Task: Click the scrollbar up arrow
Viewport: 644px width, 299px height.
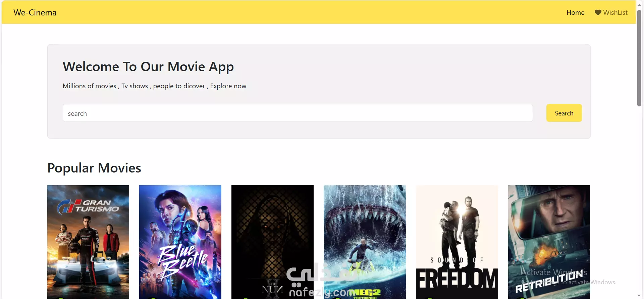Action: click(x=639, y=5)
